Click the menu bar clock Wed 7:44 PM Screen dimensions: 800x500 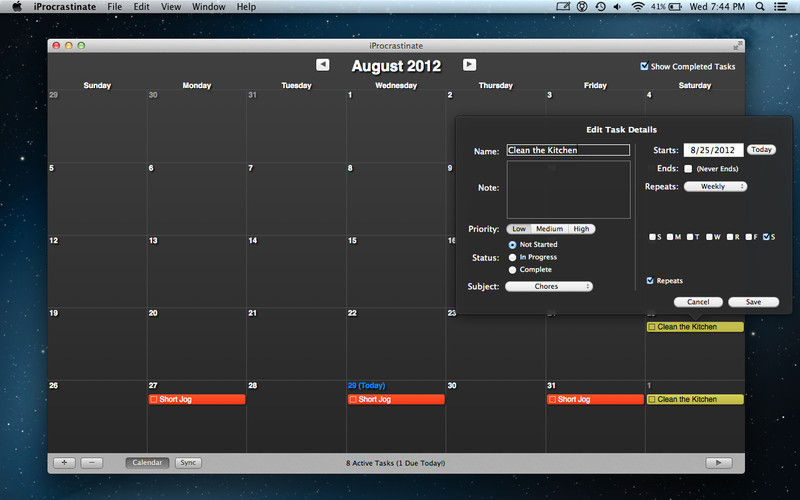point(717,7)
